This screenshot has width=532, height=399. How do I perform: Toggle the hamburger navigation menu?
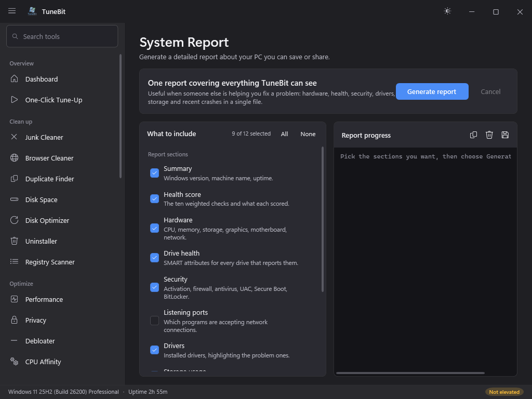coord(12,11)
